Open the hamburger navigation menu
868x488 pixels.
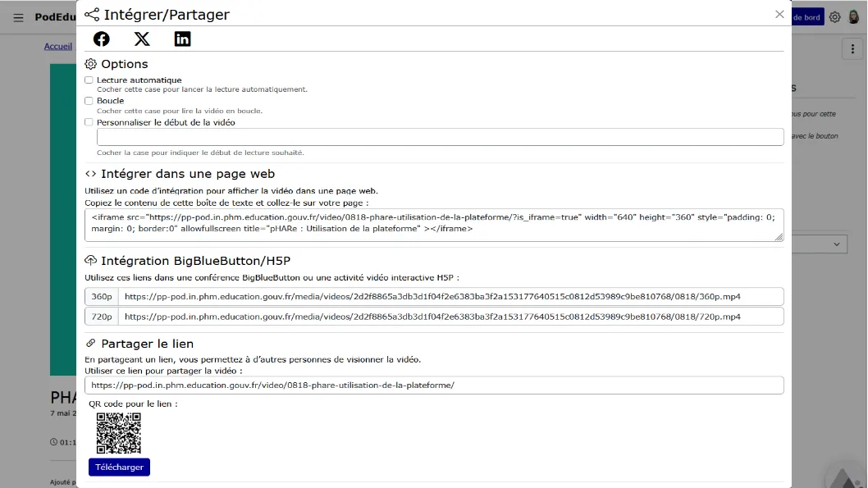18,17
